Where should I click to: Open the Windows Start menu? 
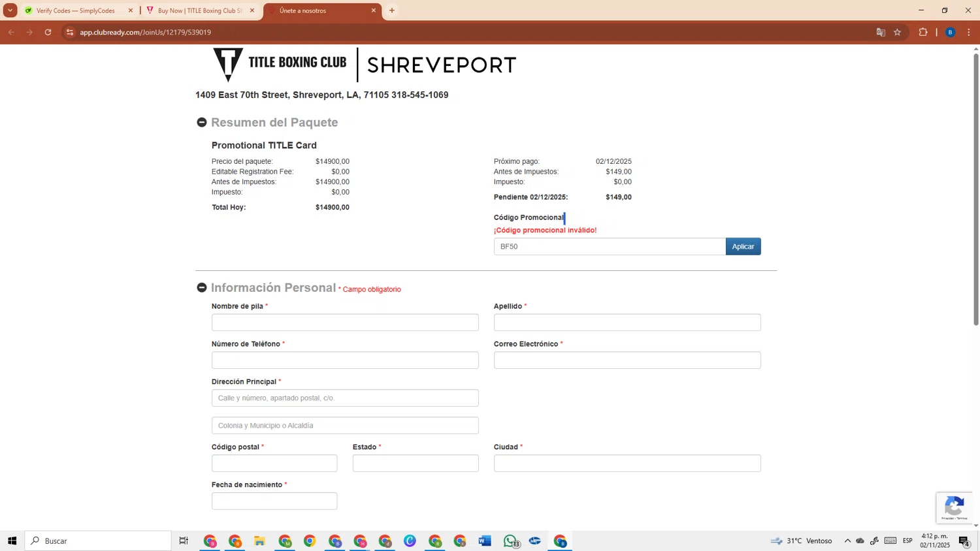pos(12,541)
